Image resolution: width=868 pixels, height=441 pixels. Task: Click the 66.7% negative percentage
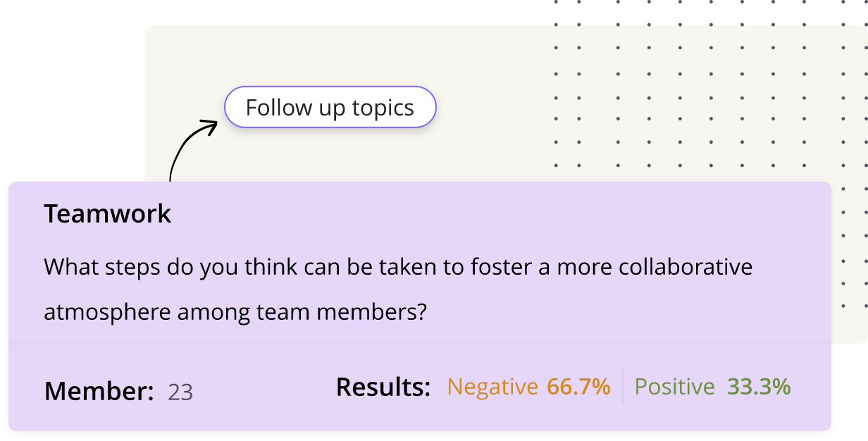(x=578, y=387)
